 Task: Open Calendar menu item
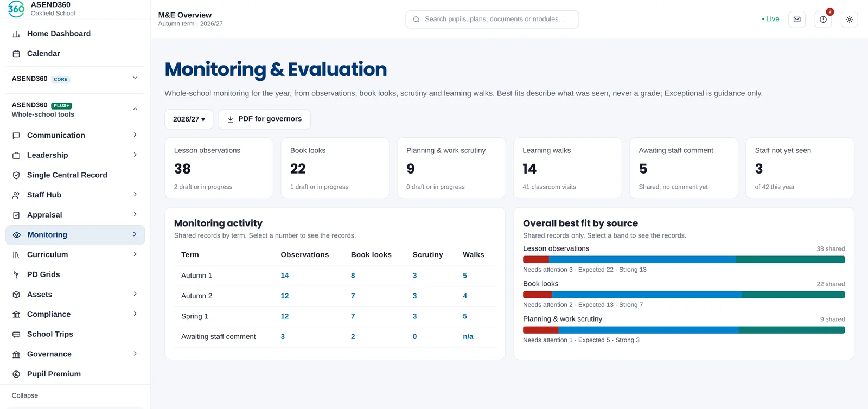(75, 54)
